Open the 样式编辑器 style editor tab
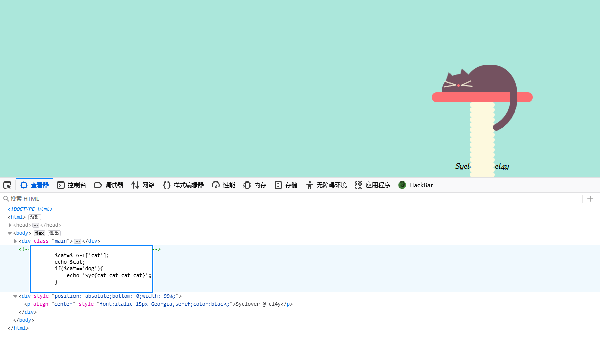Screen dimensions: 600x364 (183, 185)
